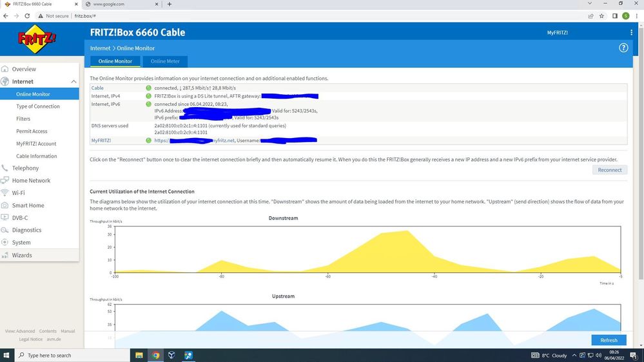This screenshot has width=644, height=362.
Task: Click the Overview house icon
Action: tap(5, 69)
